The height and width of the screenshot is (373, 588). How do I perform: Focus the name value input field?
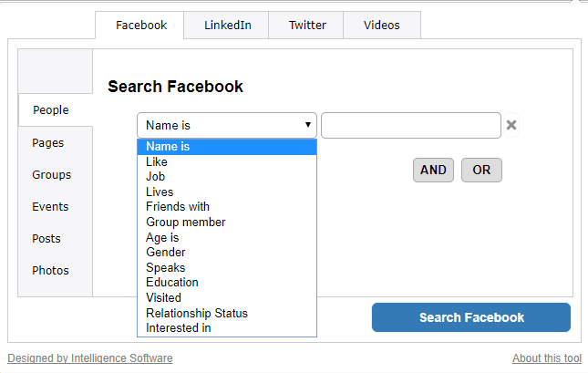[411, 125]
